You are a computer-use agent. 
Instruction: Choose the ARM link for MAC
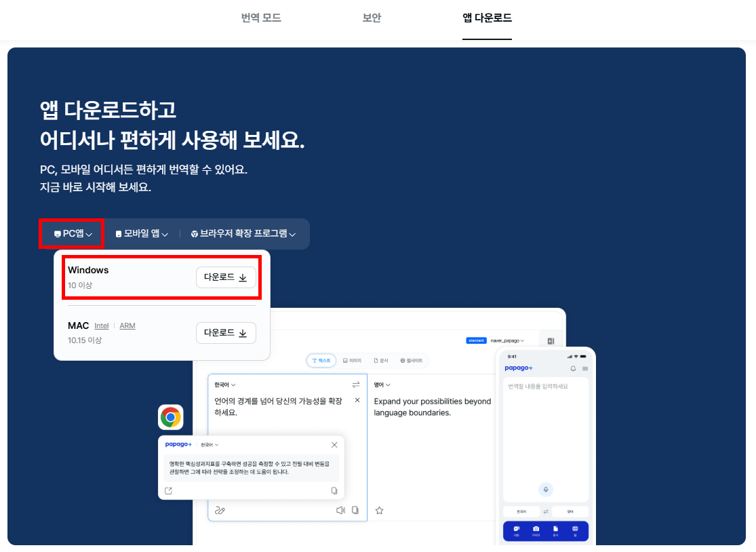[127, 326]
